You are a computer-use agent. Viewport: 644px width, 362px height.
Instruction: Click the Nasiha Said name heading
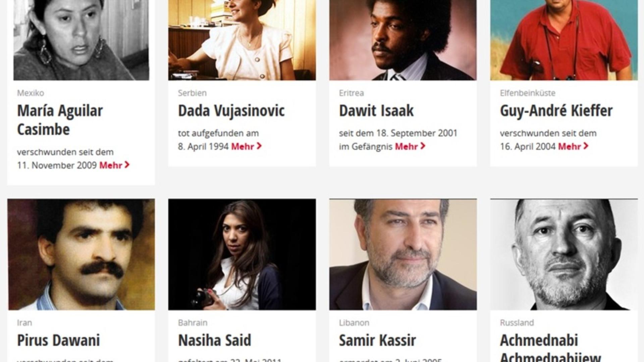[215, 341]
